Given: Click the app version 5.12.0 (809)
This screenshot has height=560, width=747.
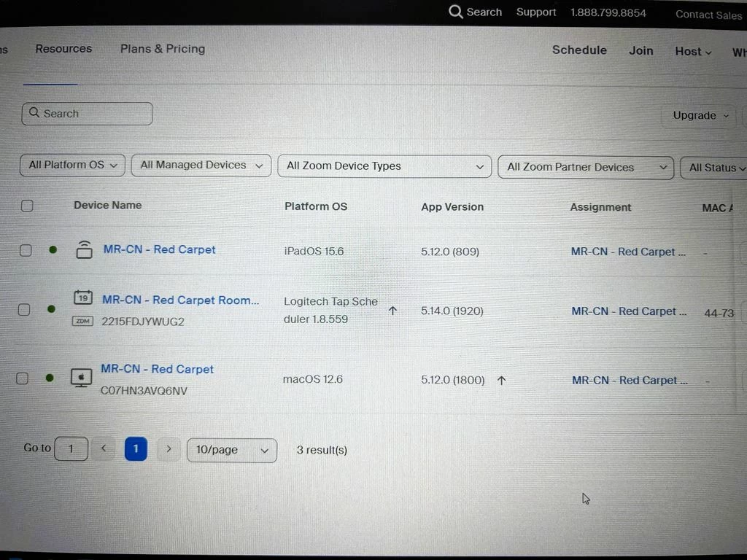Looking at the screenshot, I should tap(449, 252).
